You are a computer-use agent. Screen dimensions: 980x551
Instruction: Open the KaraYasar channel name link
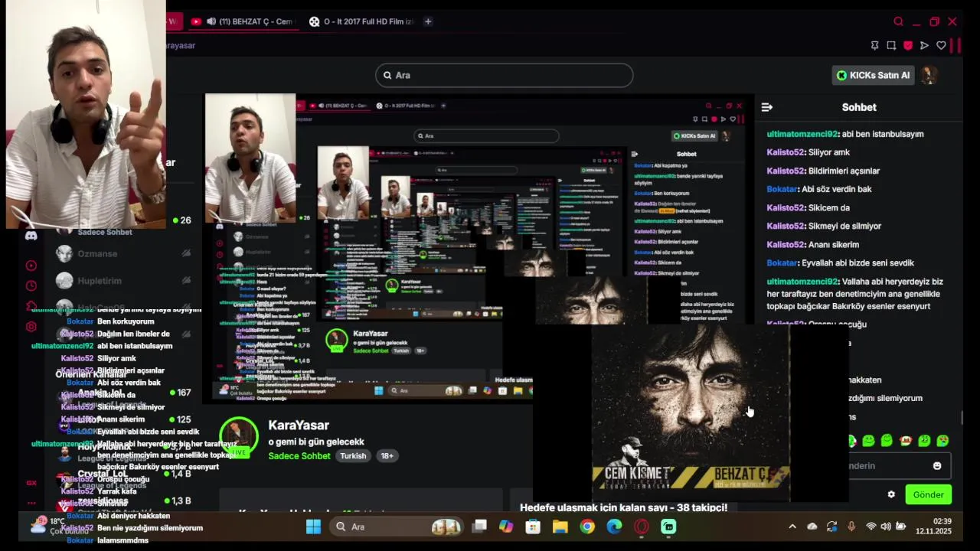[x=299, y=425]
